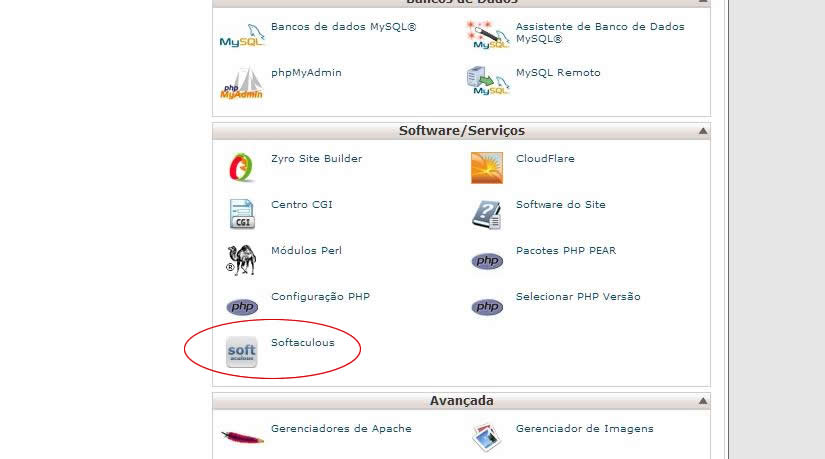
Task: Open the Software do Site icon
Action: click(487, 214)
